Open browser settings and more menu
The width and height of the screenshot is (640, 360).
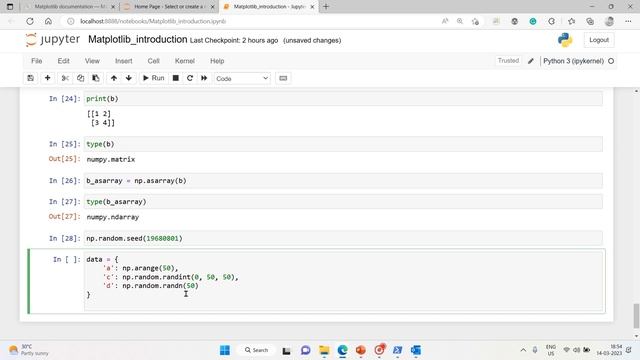click(628, 21)
